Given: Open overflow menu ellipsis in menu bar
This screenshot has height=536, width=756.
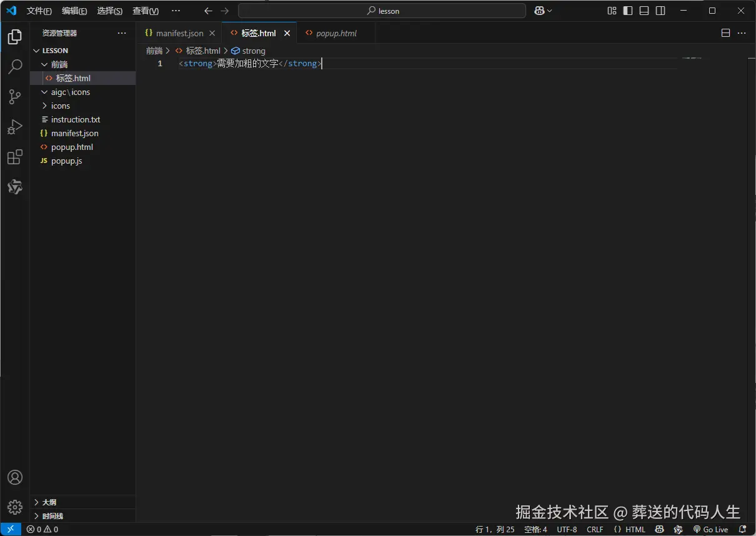Looking at the screenshot, I should [176, 11].
